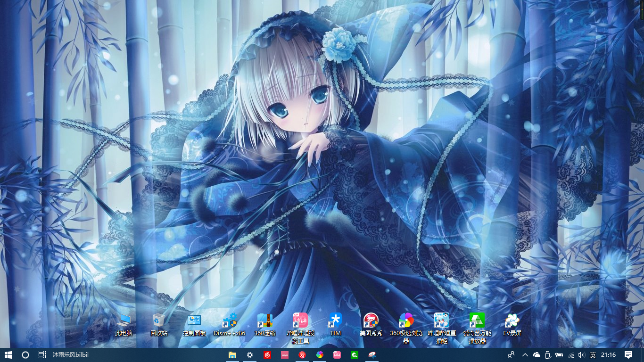Open the pink bilibili live taskbar icon

tap(337, 355)
